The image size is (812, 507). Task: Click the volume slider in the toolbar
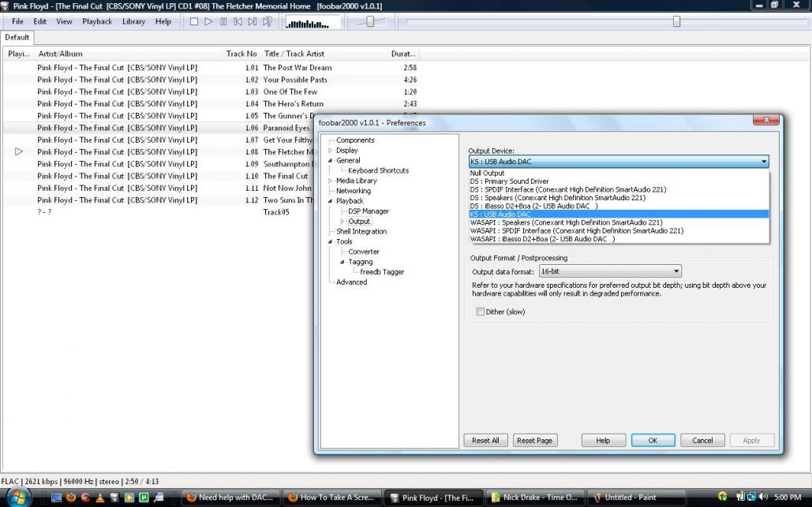pos(370,21)
